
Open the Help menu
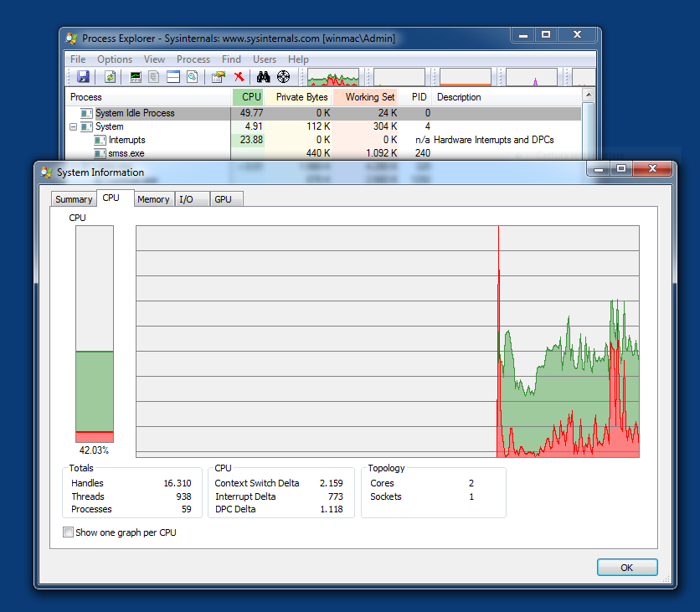[x=298, y=59]
